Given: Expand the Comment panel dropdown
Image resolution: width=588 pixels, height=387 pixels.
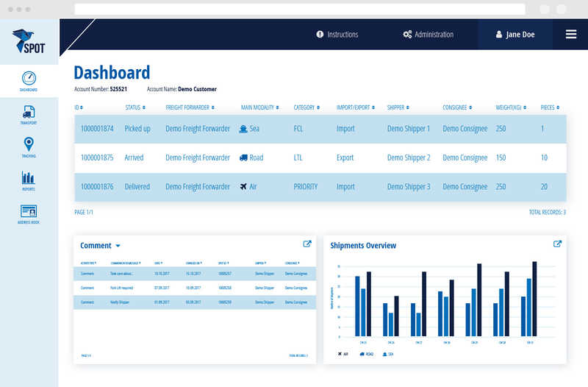Looking at the screenshot, I should 118,246.
